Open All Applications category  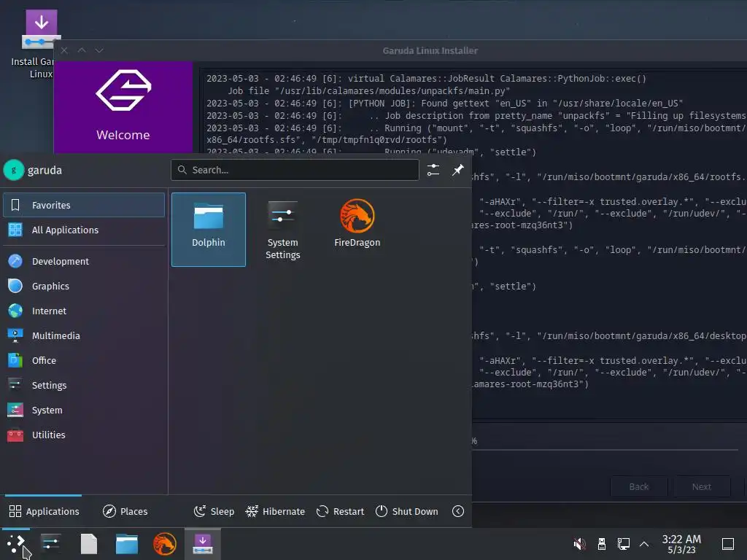(84, 230)
